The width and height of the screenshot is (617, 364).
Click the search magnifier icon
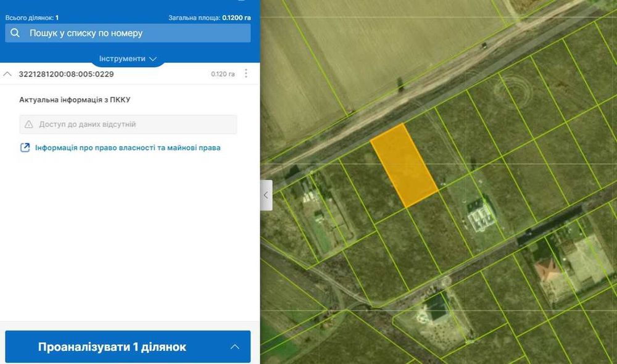coord(15,33)
